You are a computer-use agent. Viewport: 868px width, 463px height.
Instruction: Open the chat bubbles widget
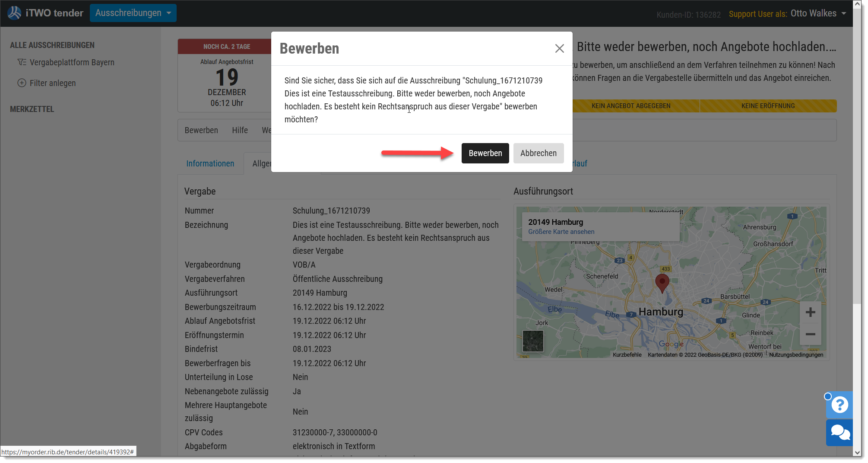click(839, 432)
